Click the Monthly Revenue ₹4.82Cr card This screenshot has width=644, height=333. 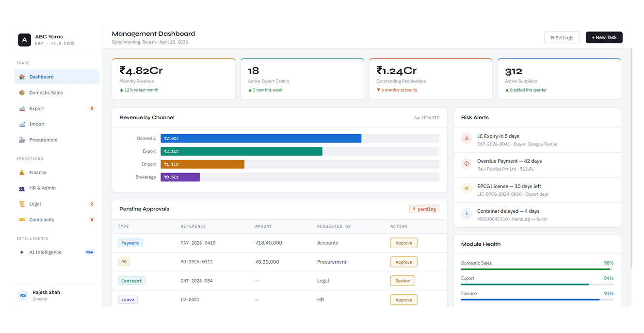(174, 79)
